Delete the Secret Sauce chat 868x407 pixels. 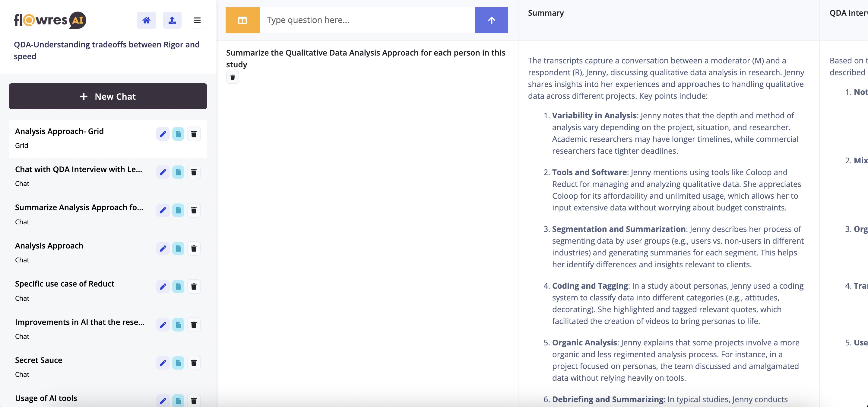(194, 363)
